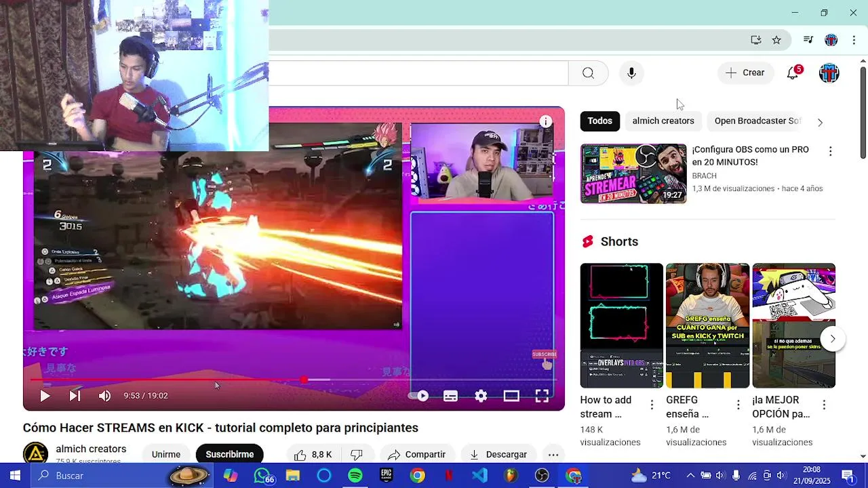The width and height of the screenshot is (868, 488).
Task: Select the almich creators filter chip
Action: coord(663,121)
